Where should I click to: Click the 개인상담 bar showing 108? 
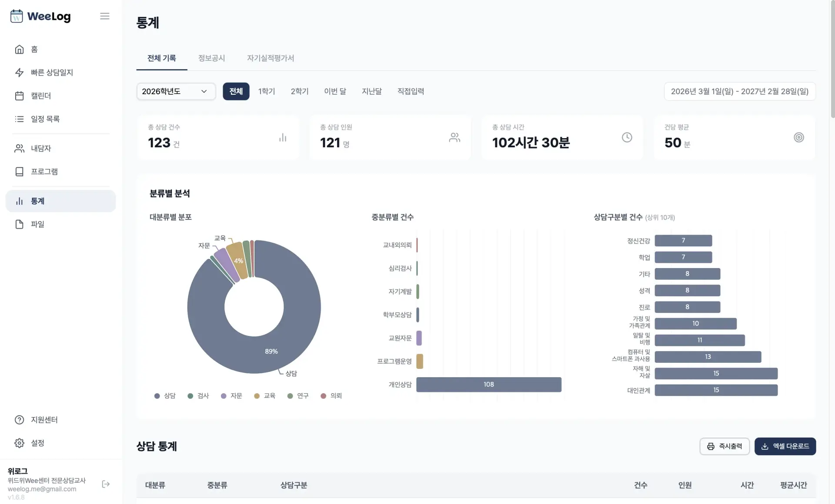pyautogui.click(x=488, y=385)
